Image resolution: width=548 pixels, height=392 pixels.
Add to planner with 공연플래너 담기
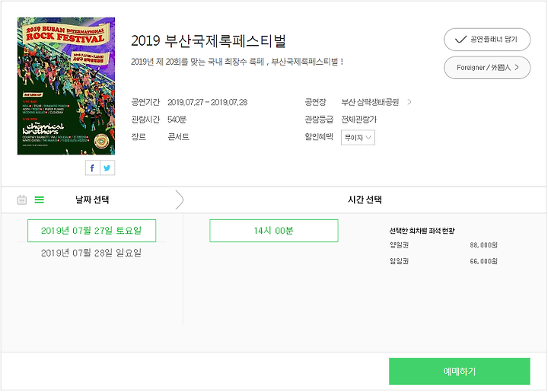click(x=487, y=40)
